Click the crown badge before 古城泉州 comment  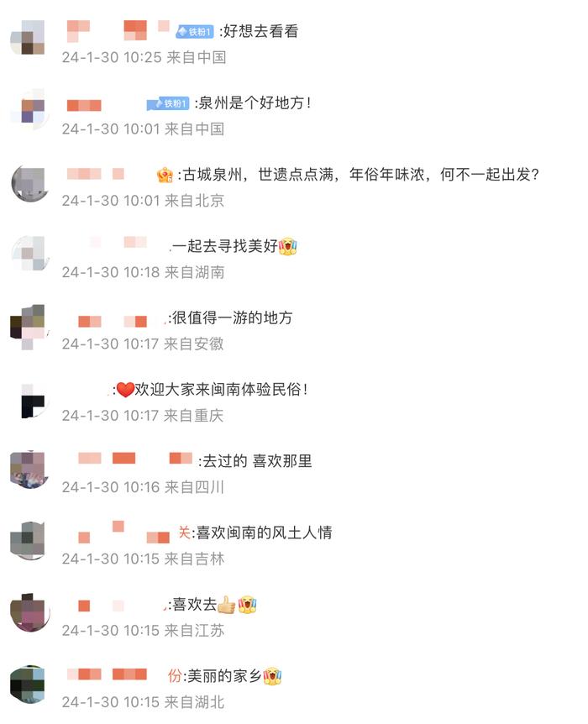tap(165, 175)
